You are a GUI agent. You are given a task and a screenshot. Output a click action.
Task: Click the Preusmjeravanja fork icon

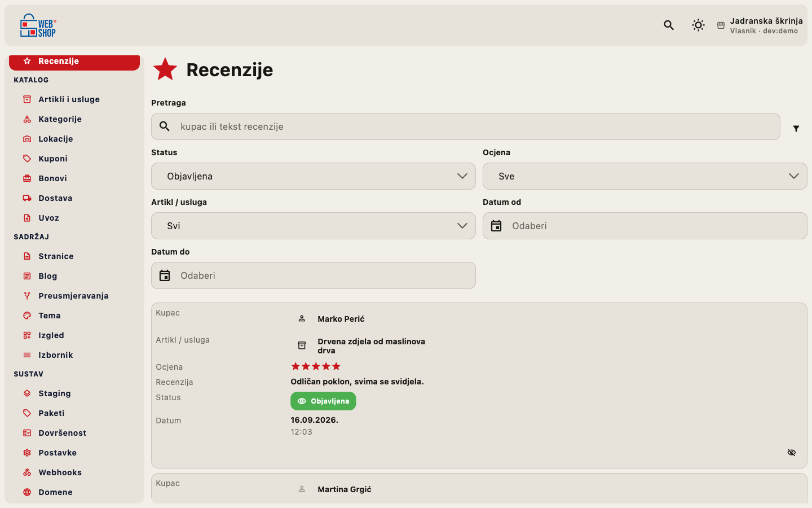(x=27, y=296)
